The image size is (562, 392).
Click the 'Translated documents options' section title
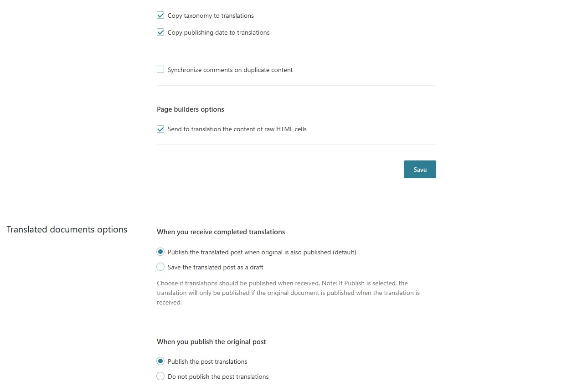(x=67, y=229)
